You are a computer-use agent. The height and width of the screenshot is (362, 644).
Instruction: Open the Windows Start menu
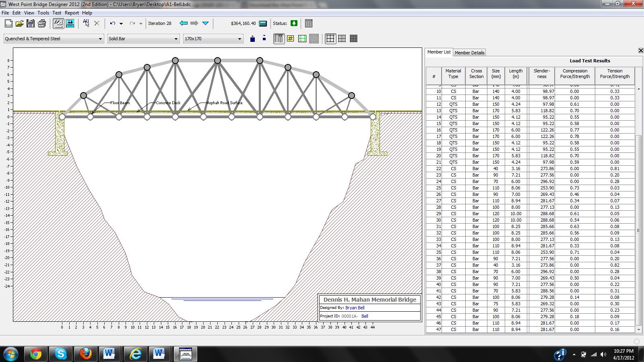11,354
